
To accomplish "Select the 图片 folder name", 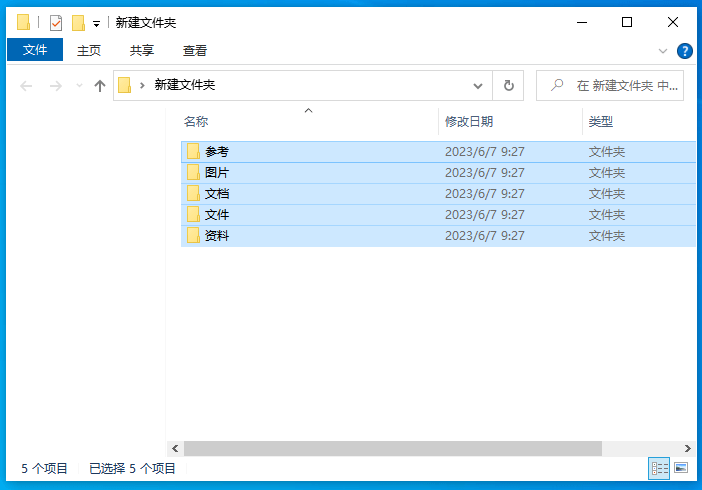I will tap(217, 173).
